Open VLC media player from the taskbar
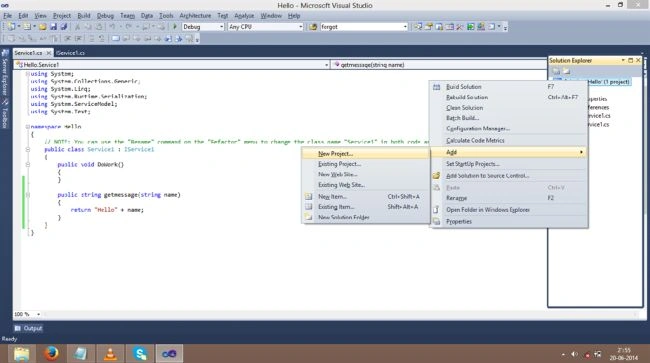Viewport: 650px width, 363px height. (x=110, y=353)
